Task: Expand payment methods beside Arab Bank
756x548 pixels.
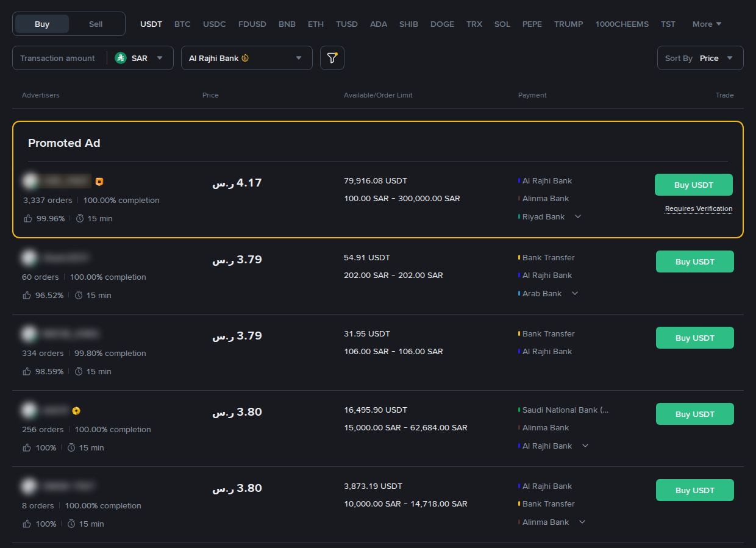Action: [x=574, y=293]
